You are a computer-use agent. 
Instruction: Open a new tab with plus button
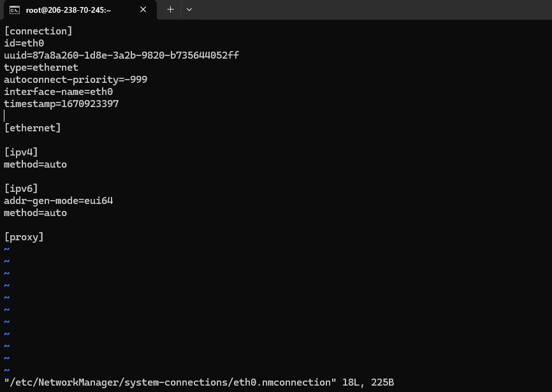pyautogui.click(x=170, y=10)
